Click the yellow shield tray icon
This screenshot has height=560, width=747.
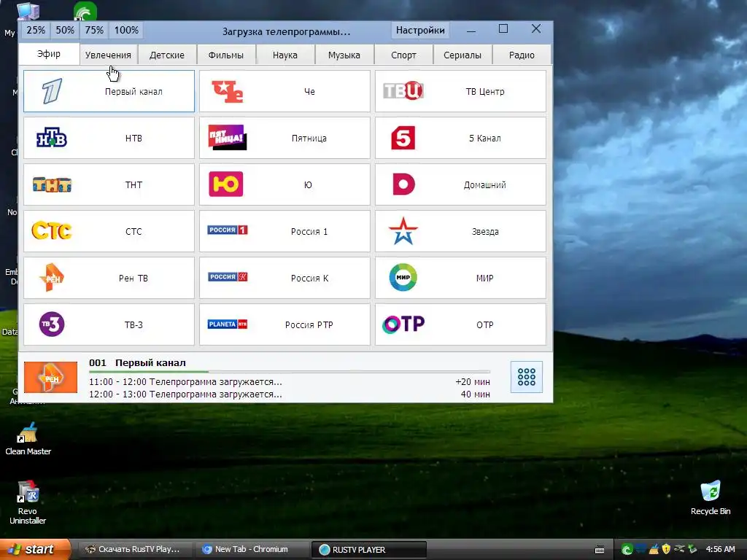point(666,549)
